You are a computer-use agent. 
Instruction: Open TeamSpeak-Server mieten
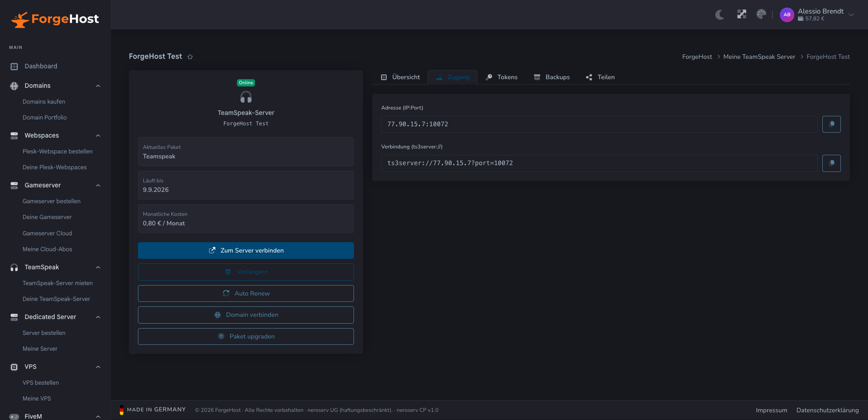[x=57, y=283]
